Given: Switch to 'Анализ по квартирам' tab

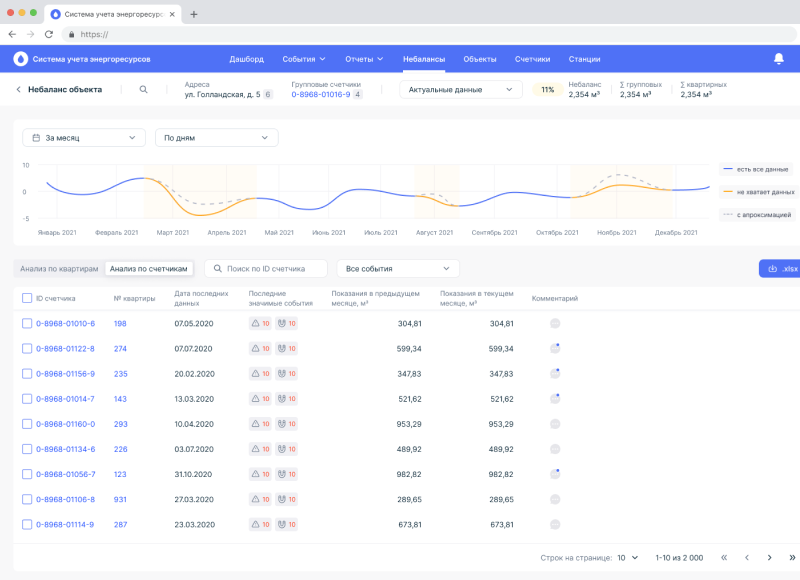Looking at the screenshot, I should click(60, 269).
